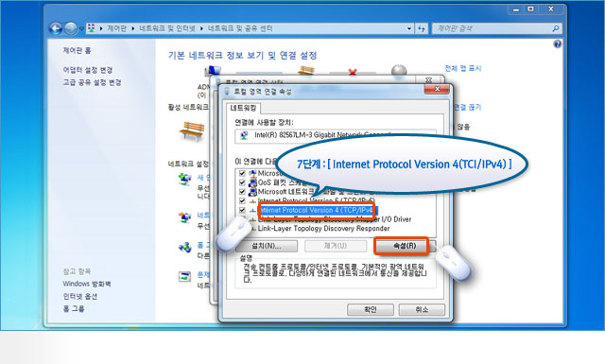Click the connect to network icon
Screen dimensions: 605x364
185,217
